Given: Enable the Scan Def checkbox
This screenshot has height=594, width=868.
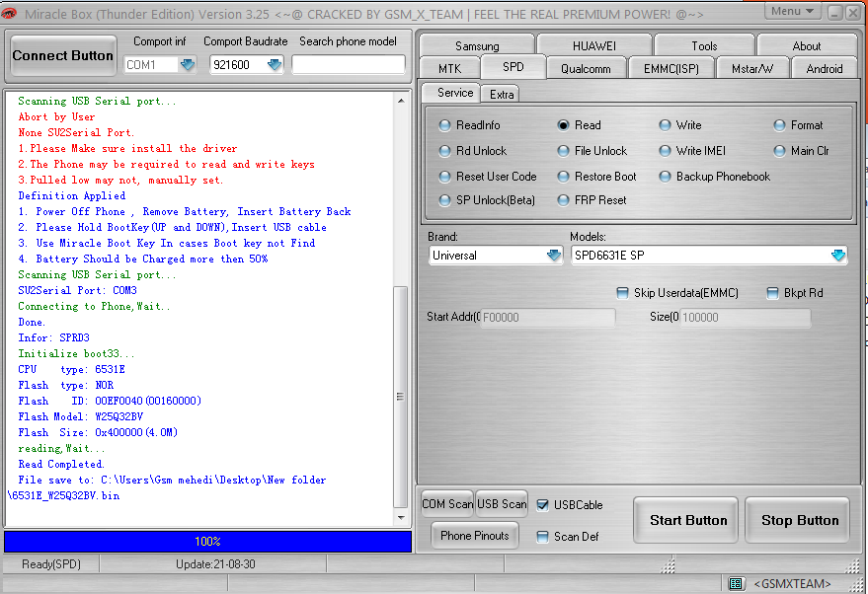Looking at the screenshot, I should [x=542, y=537].
